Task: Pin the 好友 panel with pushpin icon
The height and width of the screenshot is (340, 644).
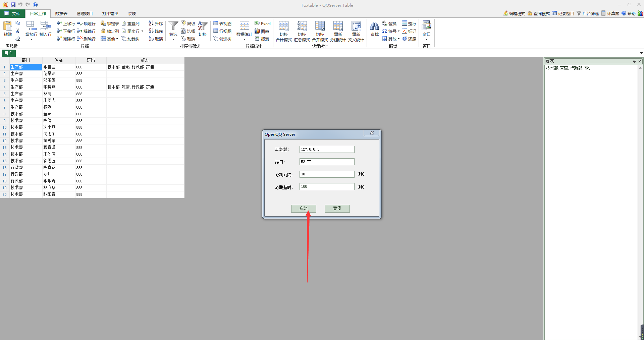Action: coord(634,61)
